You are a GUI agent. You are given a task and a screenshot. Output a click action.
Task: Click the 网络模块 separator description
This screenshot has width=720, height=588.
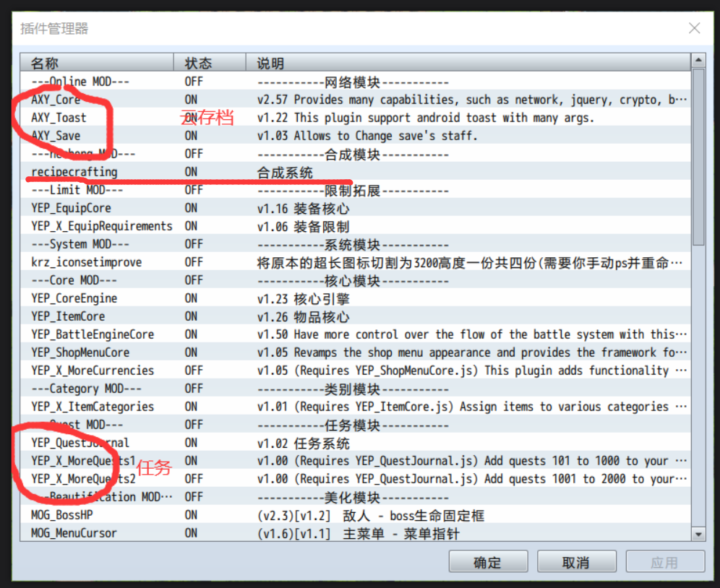point(353,82)
